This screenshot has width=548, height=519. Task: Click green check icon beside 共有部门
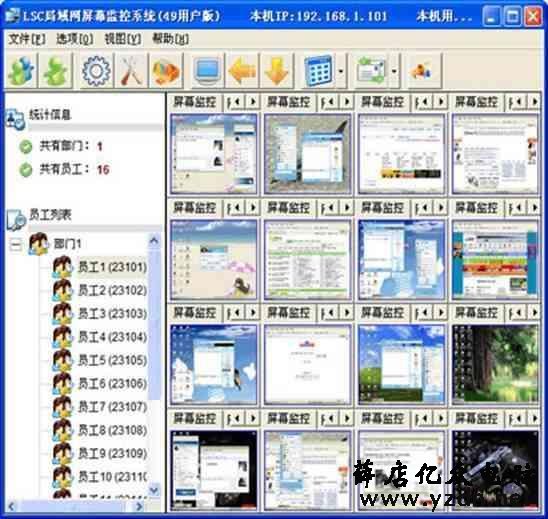tap(26, 146)
